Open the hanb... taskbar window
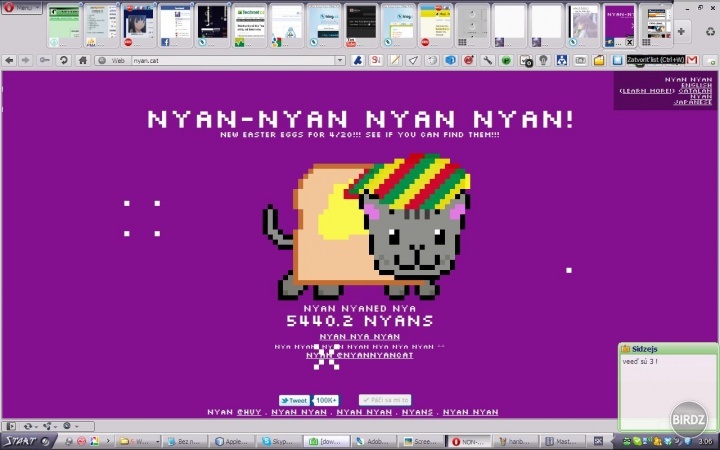Screen dimensions: 720x450 pyautogui.click(x=515, y=442)
